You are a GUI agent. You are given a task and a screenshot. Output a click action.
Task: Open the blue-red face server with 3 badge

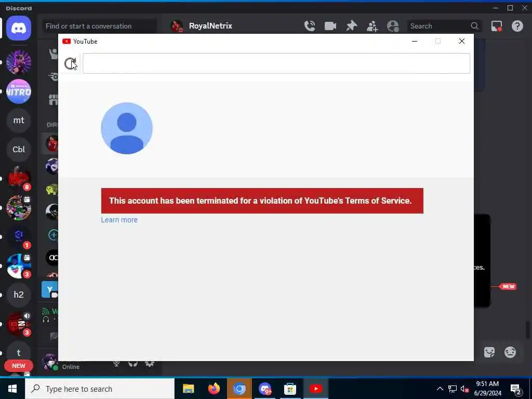coord(19,266)
